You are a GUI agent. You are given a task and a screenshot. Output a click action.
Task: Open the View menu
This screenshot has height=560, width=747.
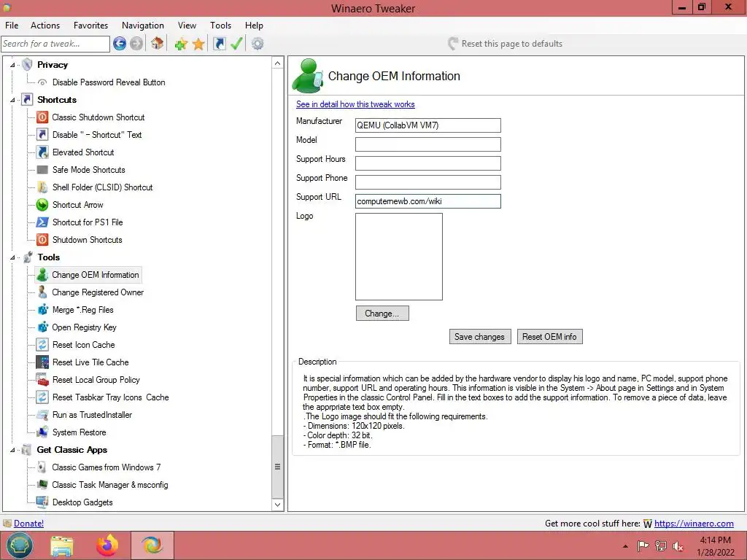(x=187, y=26)
